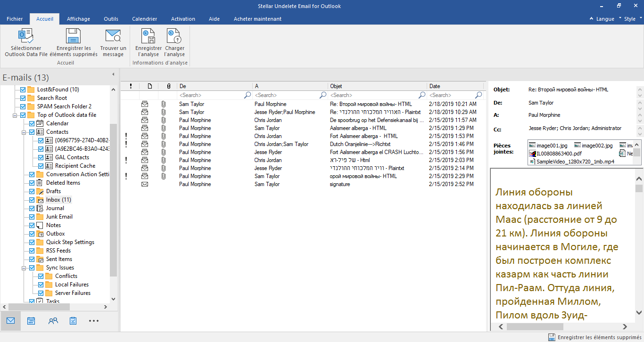
Task: Click attachment column header paperclip icon
Action: [x=168, y=86]
